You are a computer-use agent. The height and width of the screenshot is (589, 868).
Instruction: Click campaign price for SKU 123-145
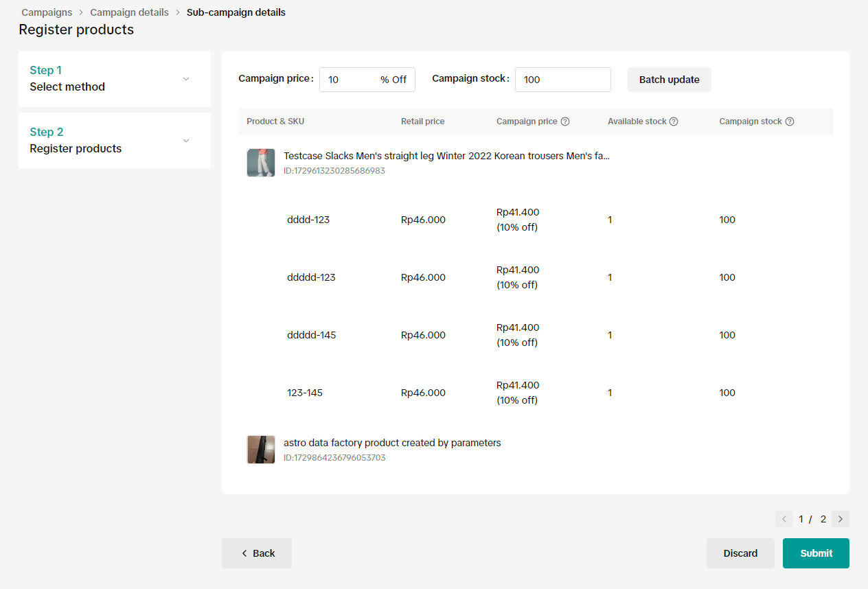pyautogui.click(x=518, y=393)
